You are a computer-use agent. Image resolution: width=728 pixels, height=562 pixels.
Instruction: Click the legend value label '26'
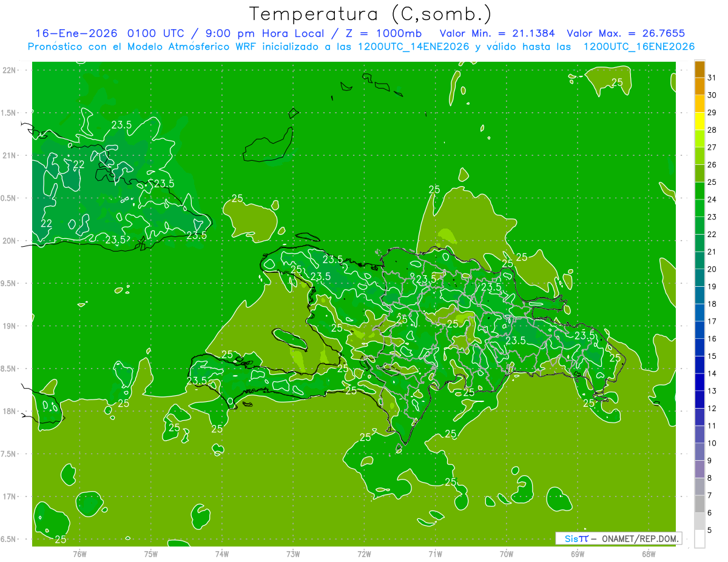[x=712, y=165]
